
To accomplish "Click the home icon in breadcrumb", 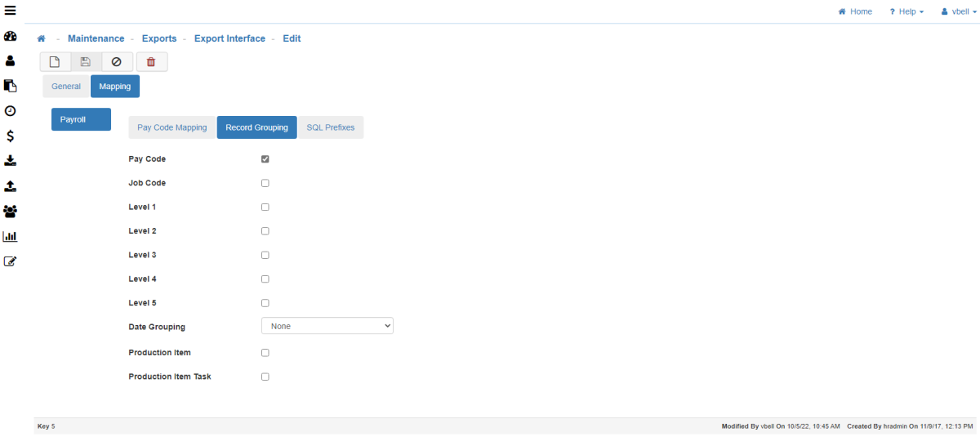I will (41, 38).
